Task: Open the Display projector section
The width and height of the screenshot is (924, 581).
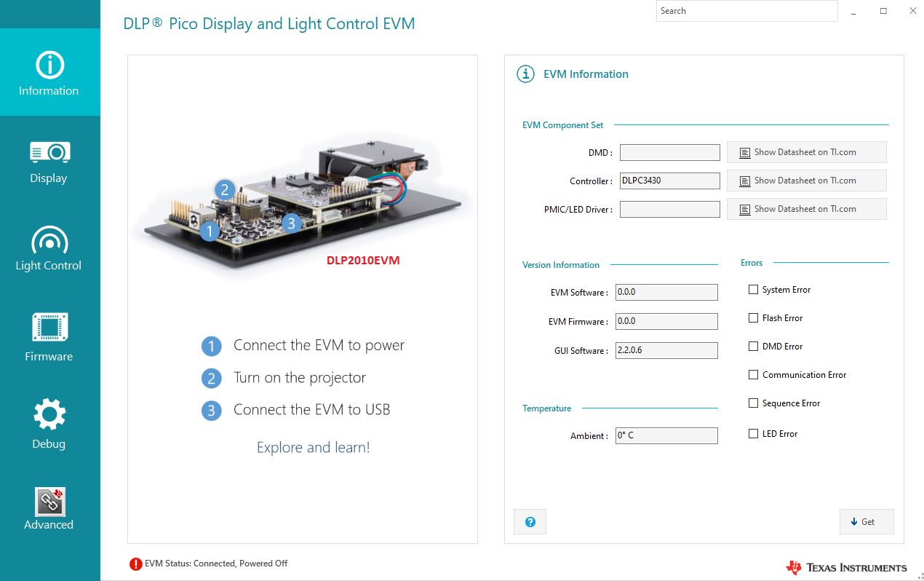Action: (x=49, y=162)
